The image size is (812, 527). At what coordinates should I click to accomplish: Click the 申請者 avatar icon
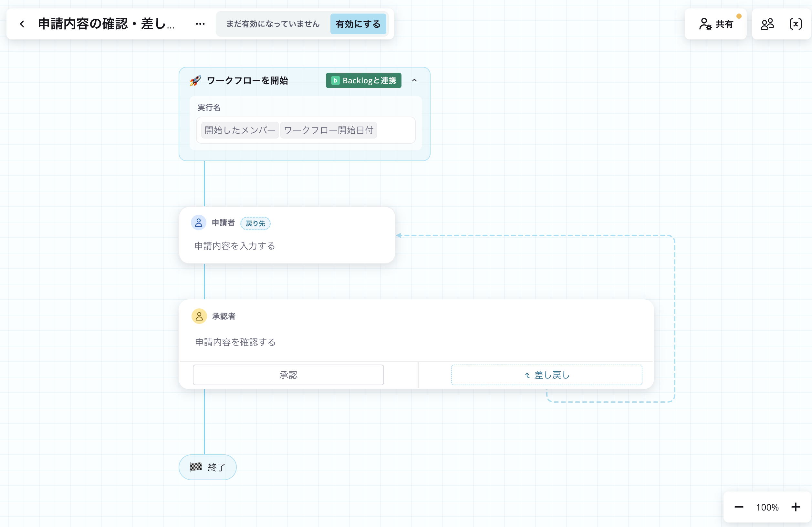pos(198,223)
